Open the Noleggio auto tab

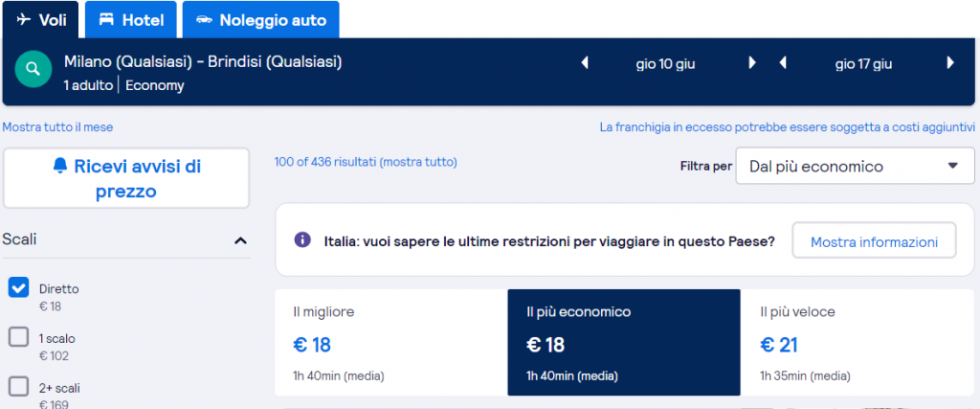point(261,19)
